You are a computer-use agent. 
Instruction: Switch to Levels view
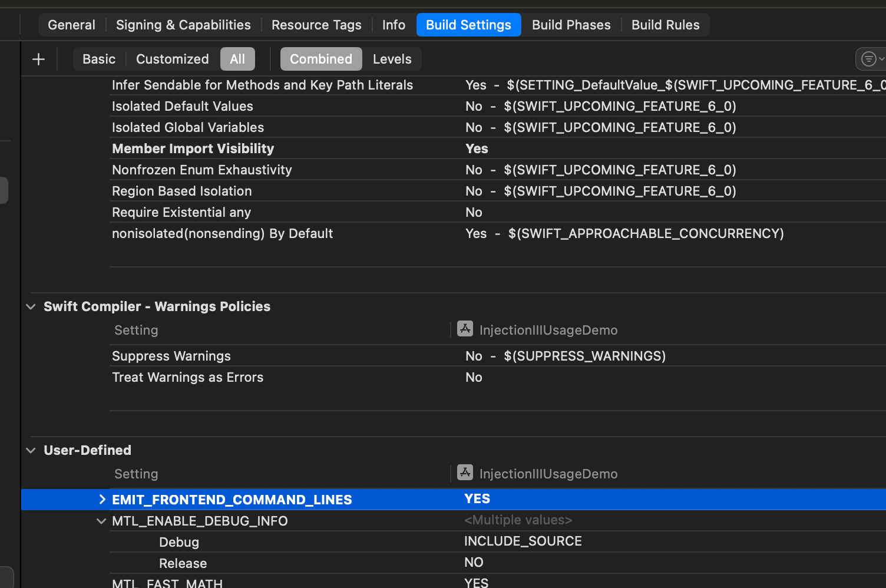tap(392, 59)
